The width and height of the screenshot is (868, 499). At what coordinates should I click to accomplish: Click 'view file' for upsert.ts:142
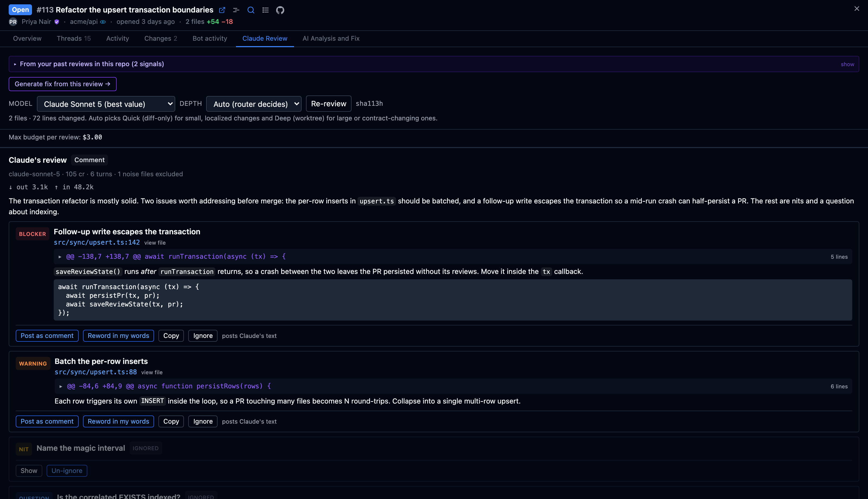click(155, 243)
